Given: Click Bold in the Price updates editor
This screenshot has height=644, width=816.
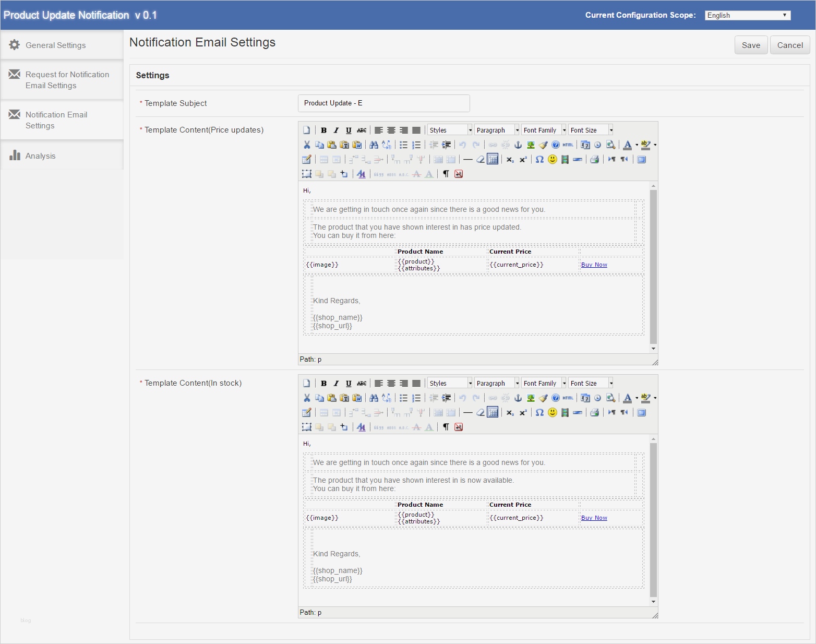Looking at the screenshot, I should pos(323,130).
